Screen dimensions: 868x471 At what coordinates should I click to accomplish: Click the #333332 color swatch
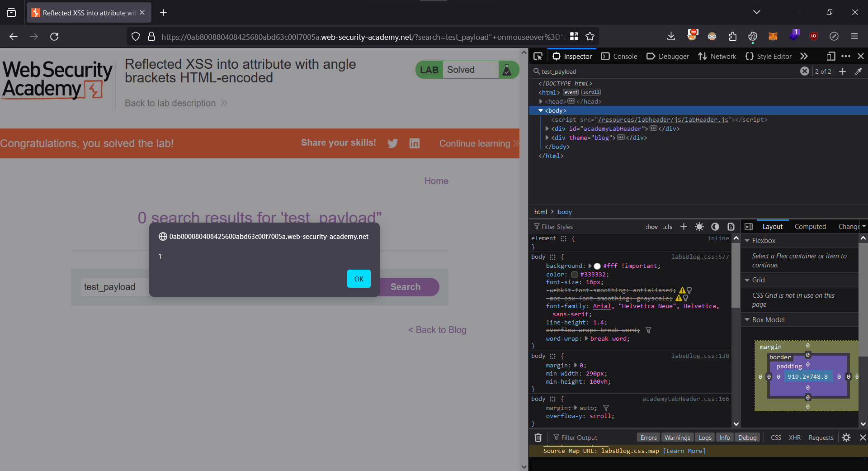coord(575,275)
